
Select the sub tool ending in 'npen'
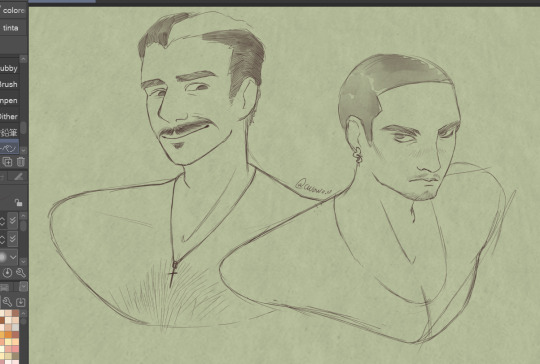coord(9,101)
